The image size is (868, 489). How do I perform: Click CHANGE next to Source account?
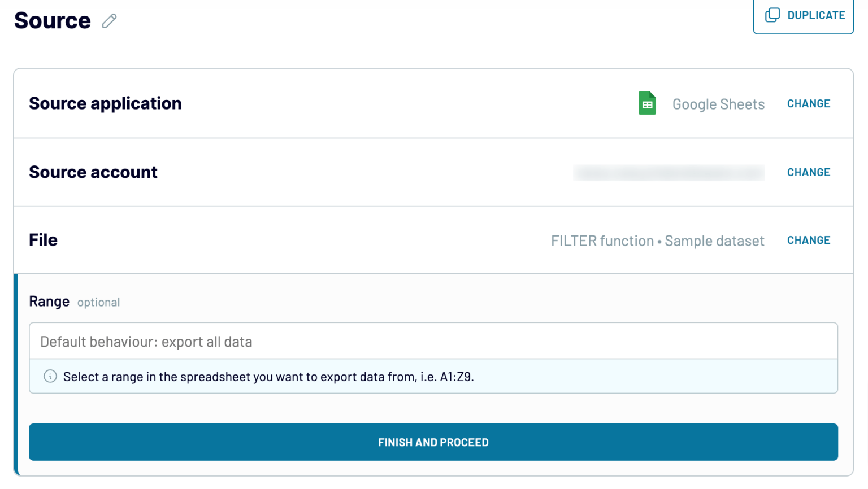(x=809, y=172)
